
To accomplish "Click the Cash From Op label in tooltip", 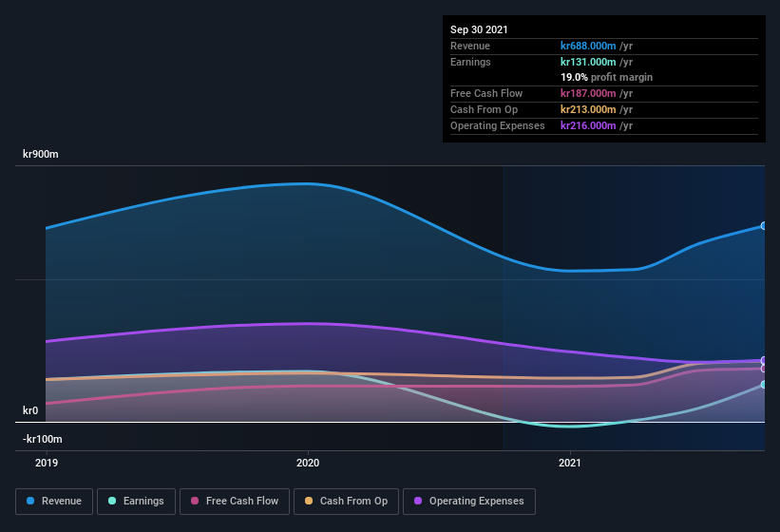I will [x=484, y=109].
